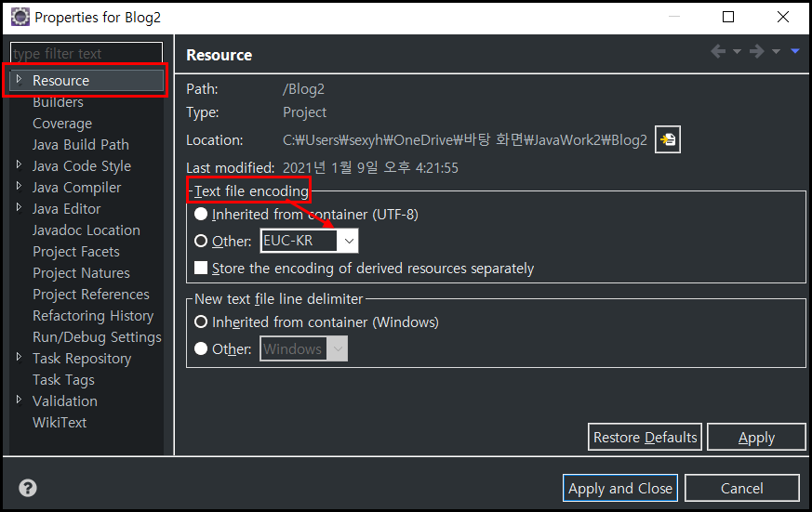
Task: Cancel the Properties dialog
Action: (741, 488)
